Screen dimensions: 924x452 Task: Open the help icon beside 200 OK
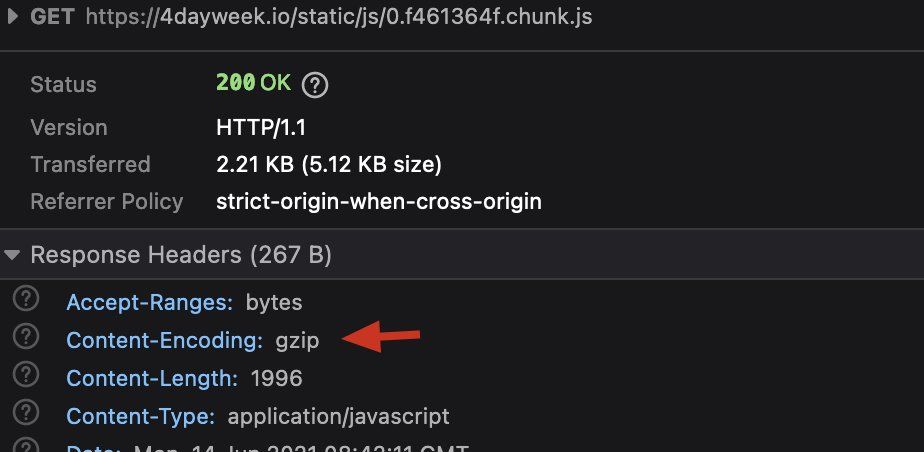coord(315,85)
